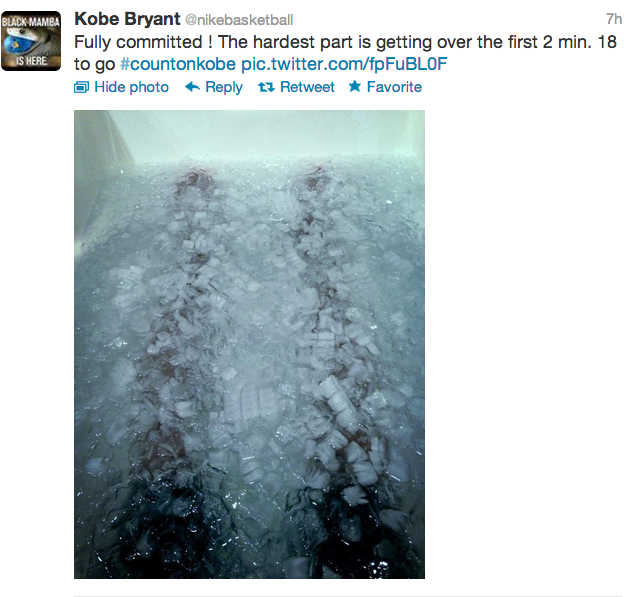Mark the tweet as Favorite
This screenshot has height=597, width=629.
pos(394,87)
